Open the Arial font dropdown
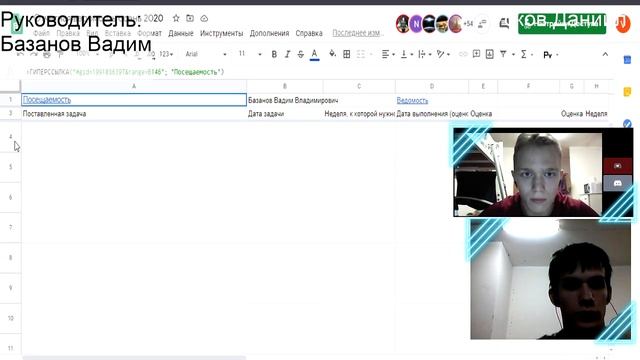Viewport: 640px width, 360px height. pos(206,54)
